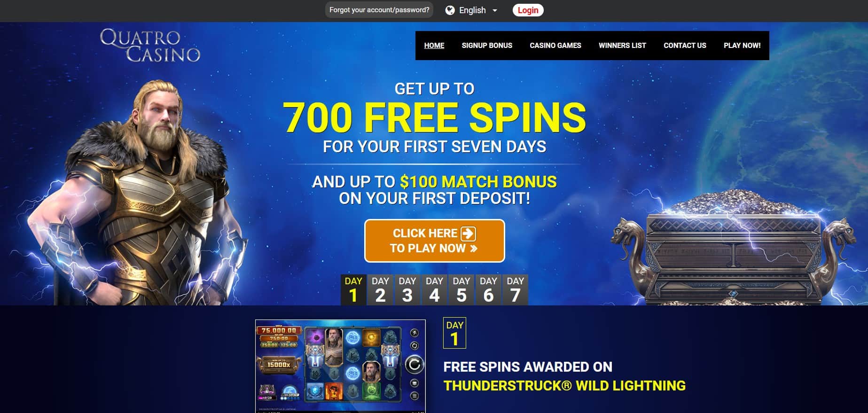Open the Casino Games menu item
868x413 pixels.
point(555,46)
